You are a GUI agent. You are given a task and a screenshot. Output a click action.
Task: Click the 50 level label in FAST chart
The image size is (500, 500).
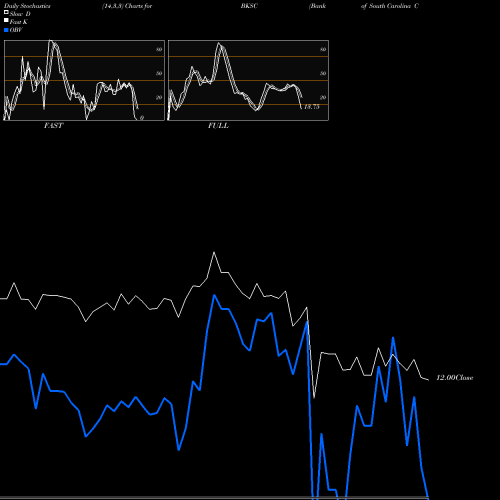tap(159, 73)
